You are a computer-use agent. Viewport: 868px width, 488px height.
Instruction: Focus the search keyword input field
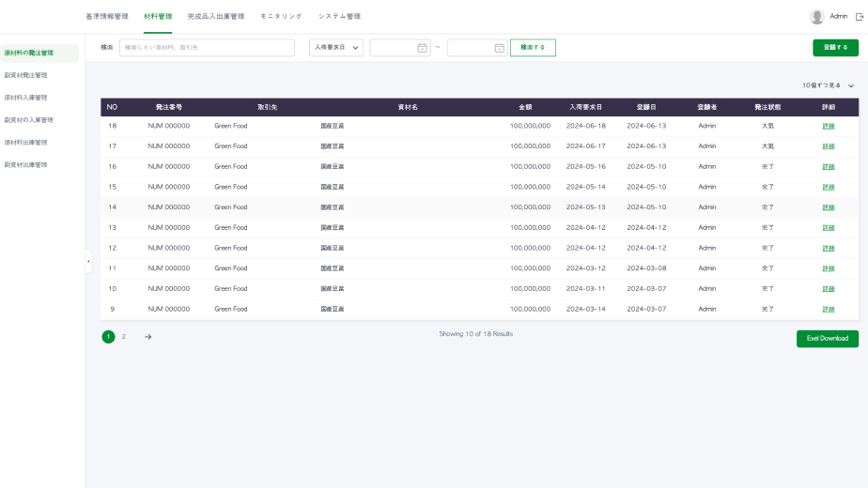[207, 48]
